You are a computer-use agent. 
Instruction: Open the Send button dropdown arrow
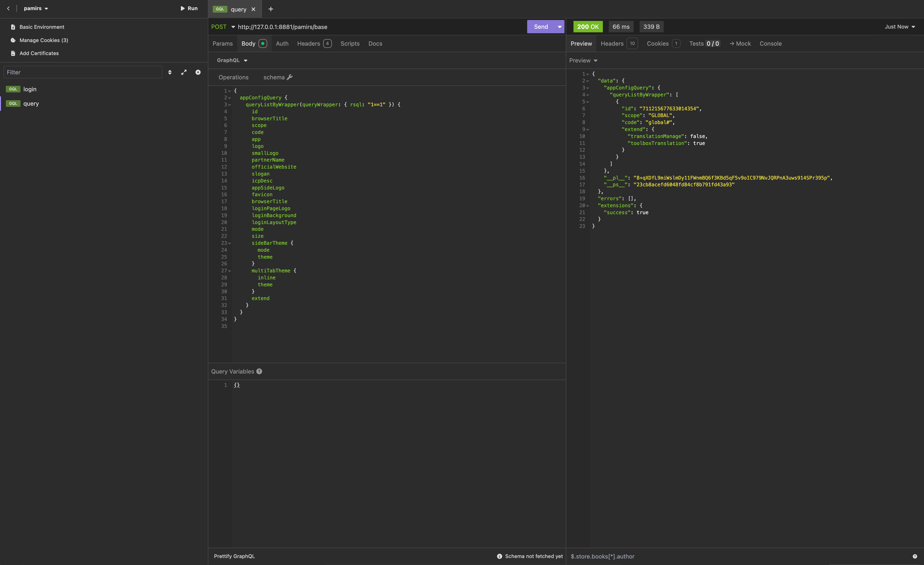tap(560, 27)
